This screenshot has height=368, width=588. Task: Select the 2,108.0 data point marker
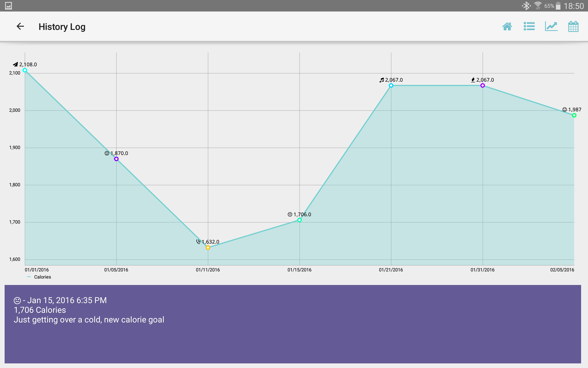pos(25,70)
